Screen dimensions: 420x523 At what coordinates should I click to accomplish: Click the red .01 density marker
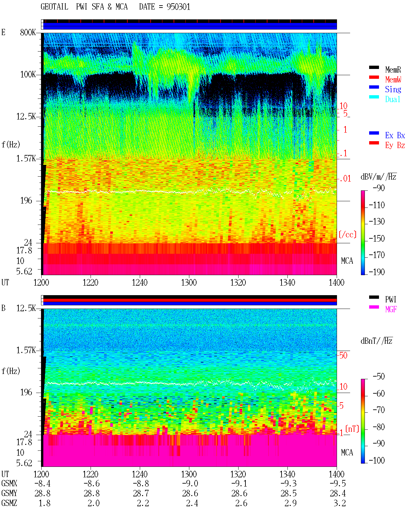(x=345, y=179)
